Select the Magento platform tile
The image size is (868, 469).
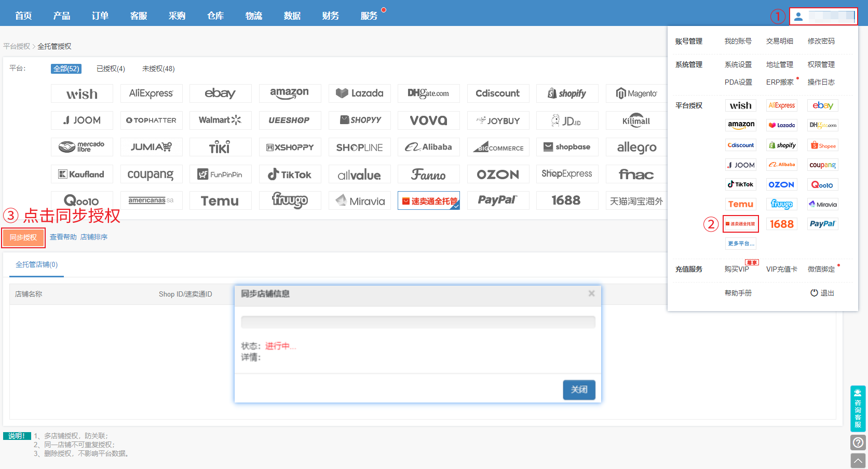point(636,93)
